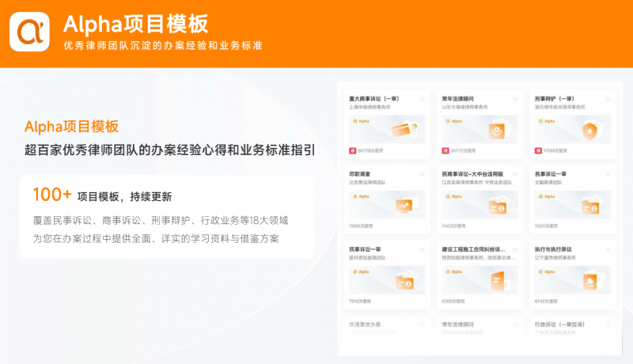Click the firm name 辽宁瀛秀律师事务所
Viewport: 633px width, 364px height.
pos(555,257)
